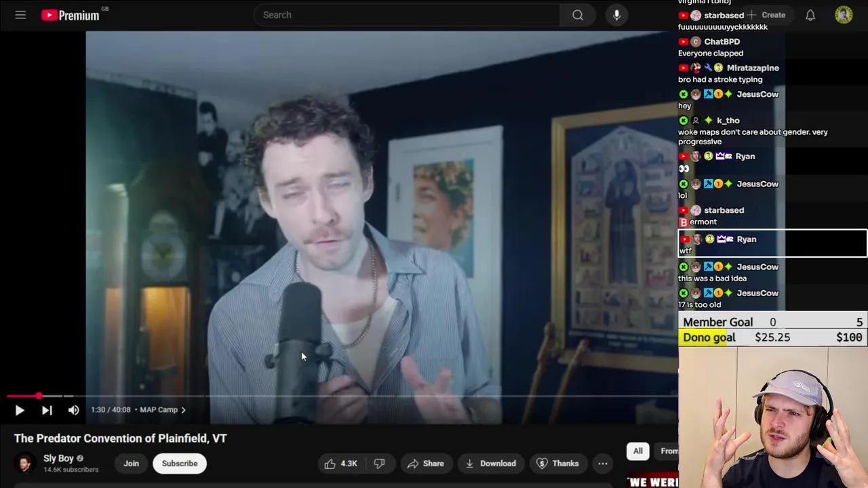868x488 pixels.
Task: Expand the MAP Camp chapter list
Action: [163, 409]
